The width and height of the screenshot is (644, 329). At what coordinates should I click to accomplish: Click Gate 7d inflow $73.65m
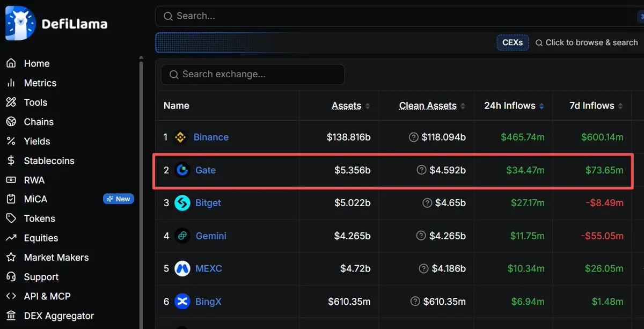coord(604,170)
